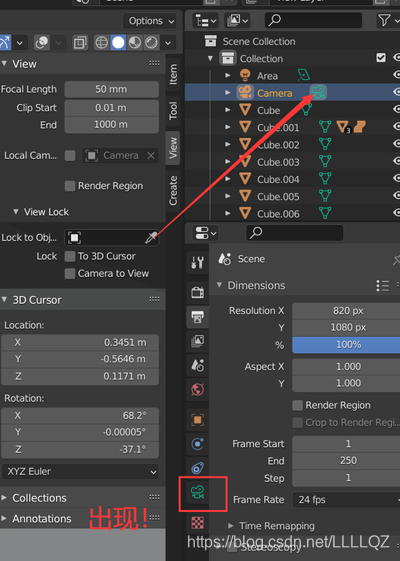Use eyedropper in Lock to Object field
400x561 pixels.
tap(151, 238)
